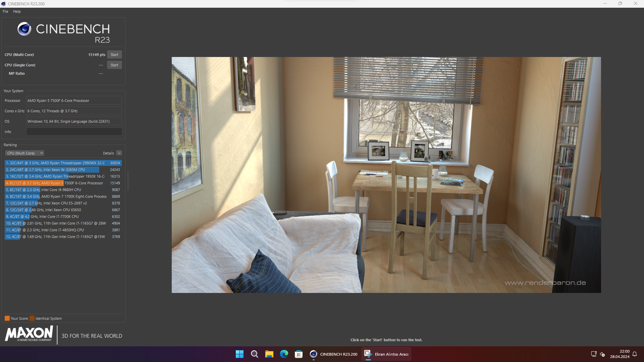Expand the CPU (Multi Core) ranking dropdown
The width and height of the screenshot is (644, 362).
coord(25,153)
